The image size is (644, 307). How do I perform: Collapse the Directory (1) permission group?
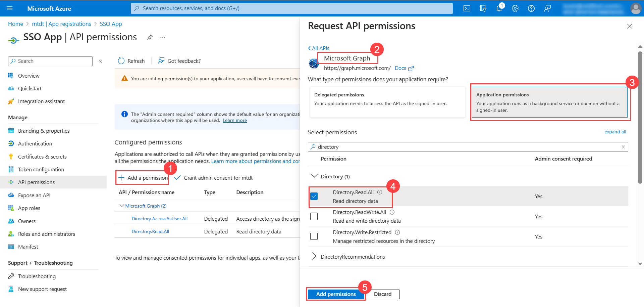point(314,176)
